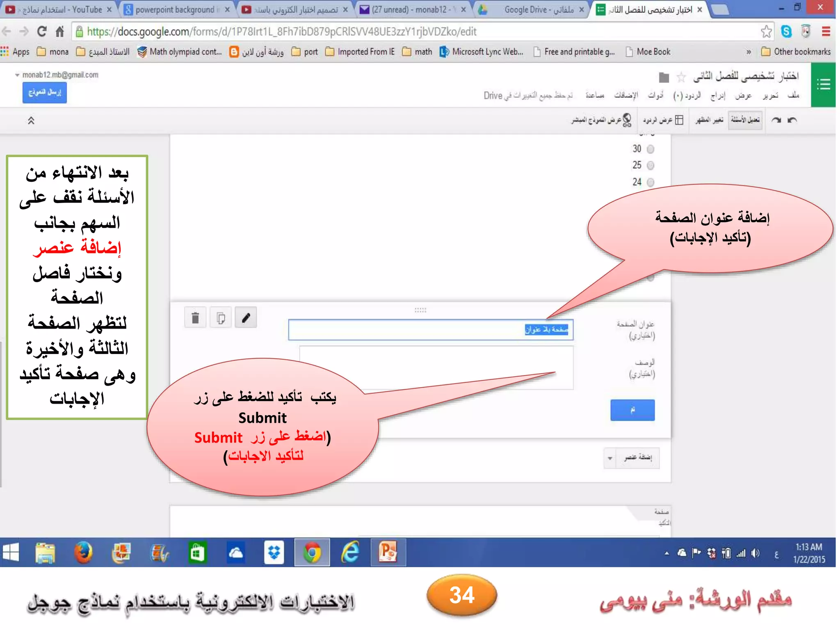The height and width of the screenshot is (630, 840).
Task: Open the عرض (View) menu
Action: point(743,95)
